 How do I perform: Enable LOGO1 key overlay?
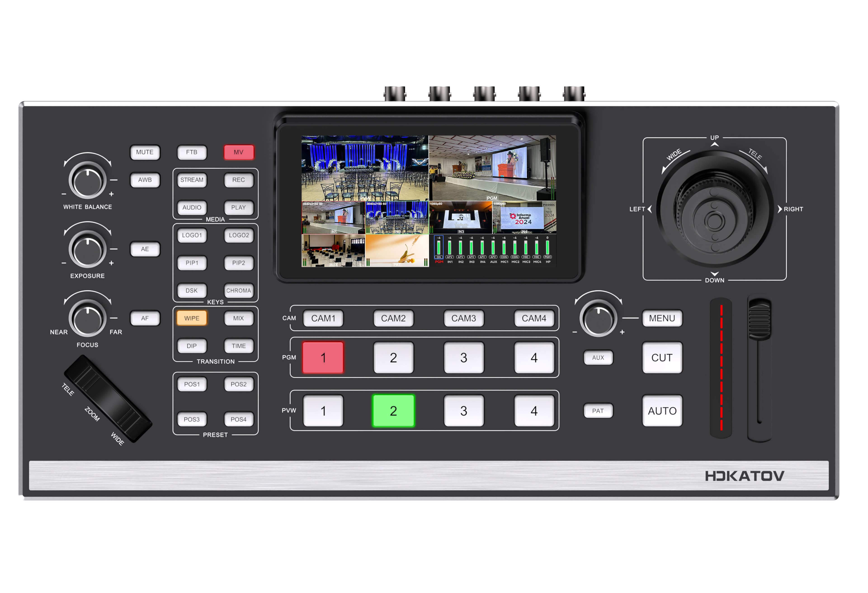click(x=192, y=235)
